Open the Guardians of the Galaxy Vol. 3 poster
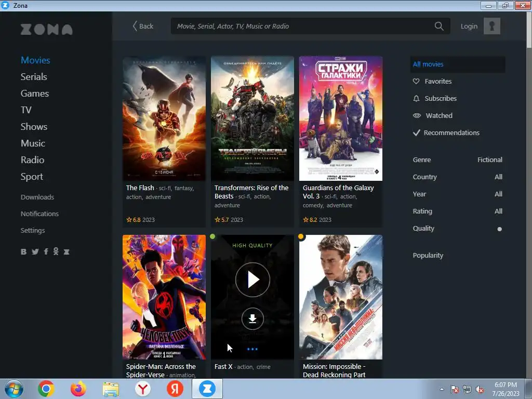Screen dimensions: 532x399 click(x=341, y=118)
